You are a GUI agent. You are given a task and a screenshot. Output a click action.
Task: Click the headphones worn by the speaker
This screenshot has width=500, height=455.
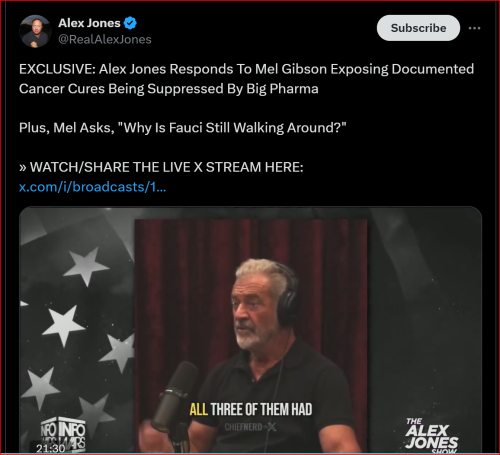point(287,297)
